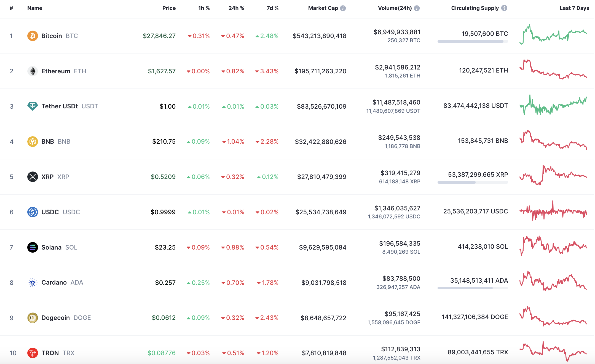Image resolution: width=595 pixels, height=364 pixels.
Task: Click the Dogecoin logo icon
Action: point(33,318)
